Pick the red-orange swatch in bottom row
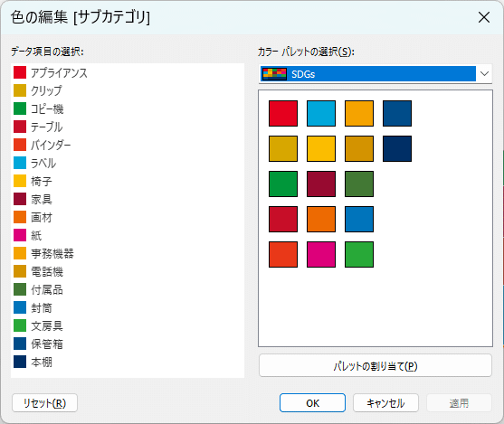This screenshot has height=424, width=504. pyautogui.click(x=283, y=255)
